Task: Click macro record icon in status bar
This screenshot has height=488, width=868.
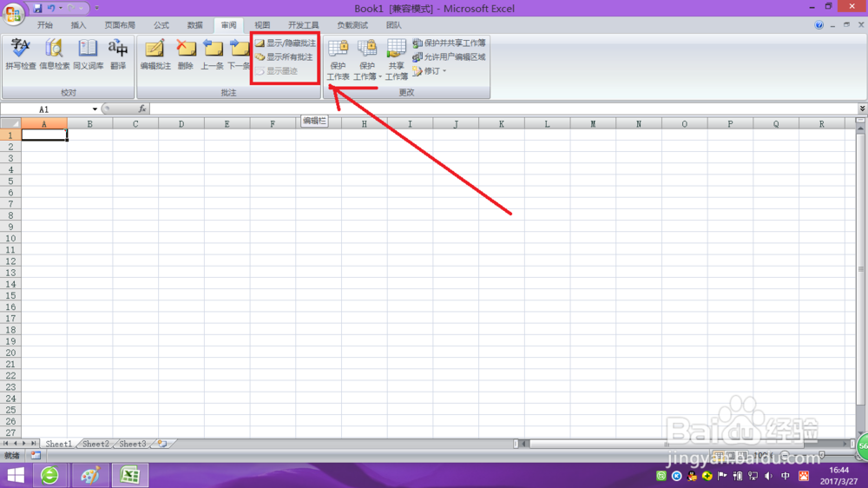Action: [36, 455]
